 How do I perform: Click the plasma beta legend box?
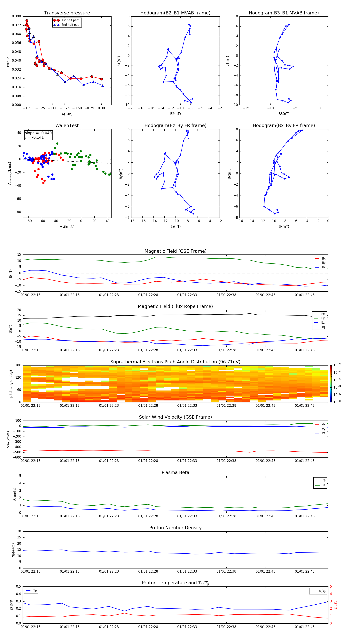pos(320,483)
